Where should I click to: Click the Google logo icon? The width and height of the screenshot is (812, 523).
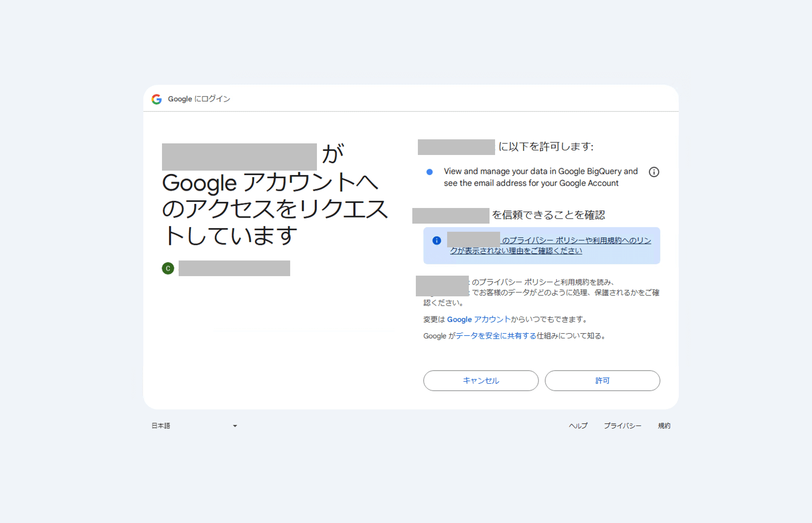pyautogui.click(x=156, y=99)
